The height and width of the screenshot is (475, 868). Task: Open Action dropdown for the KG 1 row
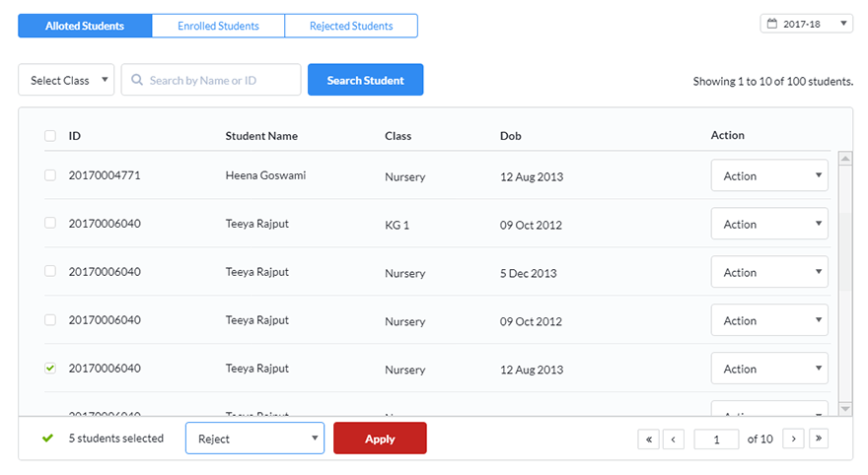click(769, 224)
